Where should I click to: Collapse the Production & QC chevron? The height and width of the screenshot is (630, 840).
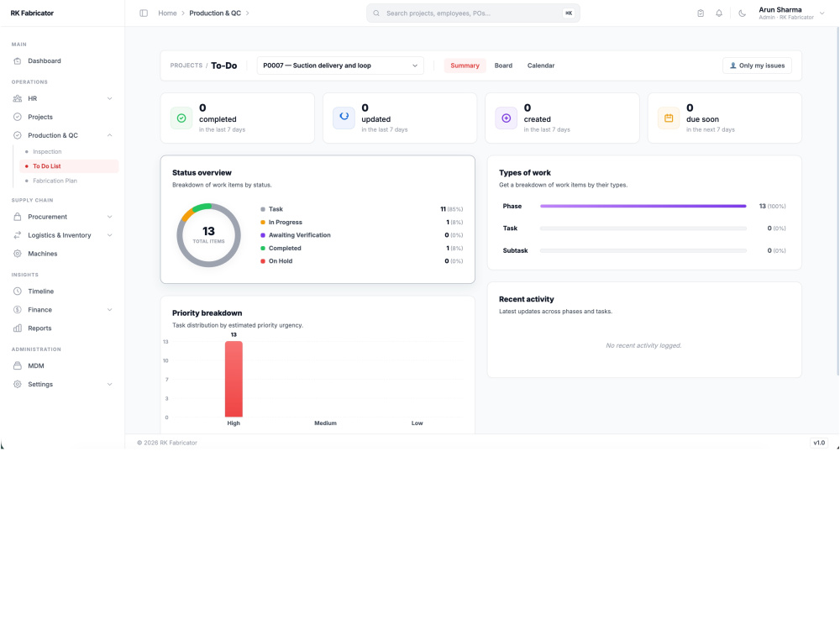click(x=109, y=135)
